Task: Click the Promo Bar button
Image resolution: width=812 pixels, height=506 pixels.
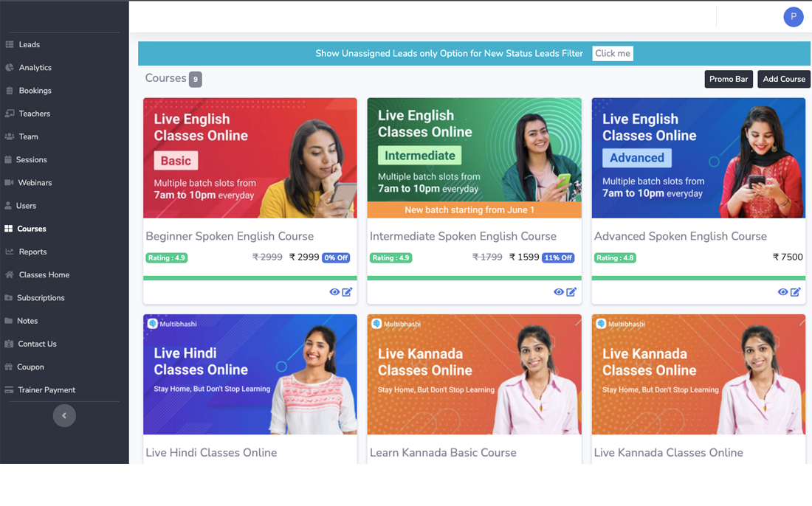Action: (x=729, y=79)
